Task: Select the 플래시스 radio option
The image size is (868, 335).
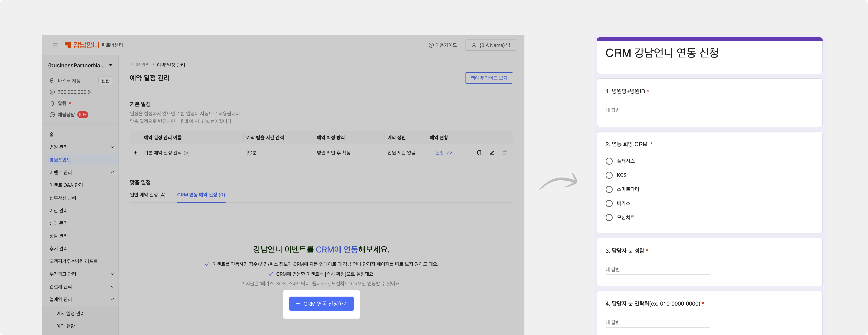Action: click(609, 161)
